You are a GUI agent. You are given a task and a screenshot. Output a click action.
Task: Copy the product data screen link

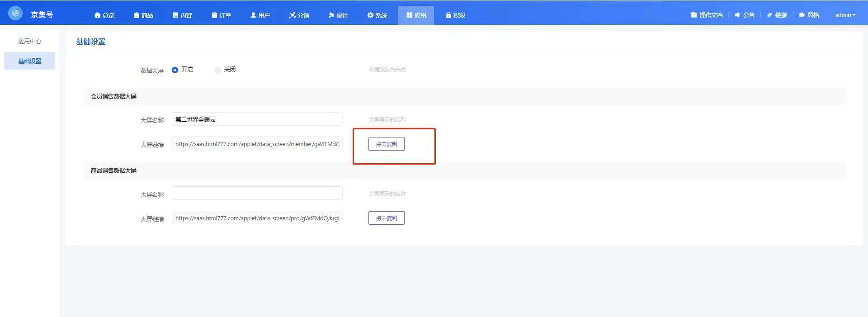pos(386,218)
